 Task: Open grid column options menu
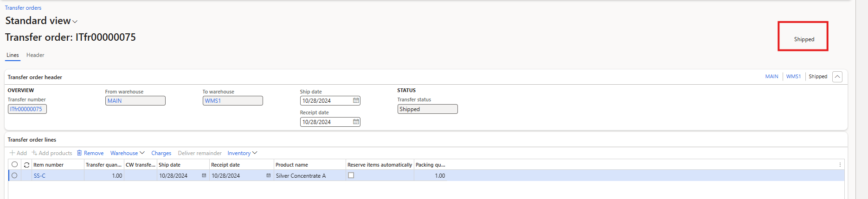click(x=840, y=165)
